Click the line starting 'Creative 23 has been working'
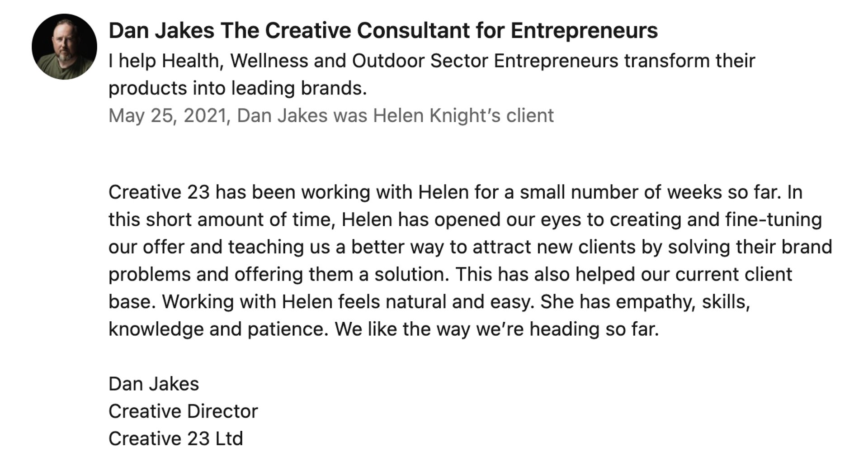 455,193
